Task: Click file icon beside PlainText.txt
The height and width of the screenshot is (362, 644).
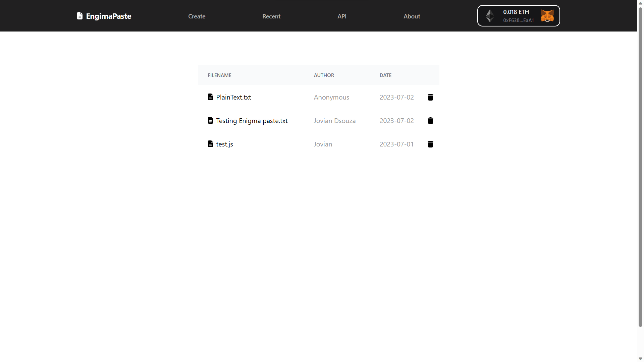Action: [210, 97]
